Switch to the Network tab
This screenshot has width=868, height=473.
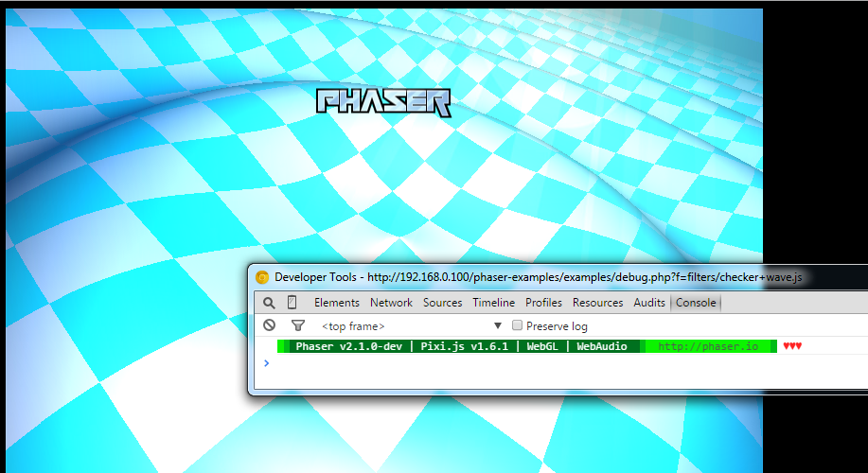coord(391,303)
